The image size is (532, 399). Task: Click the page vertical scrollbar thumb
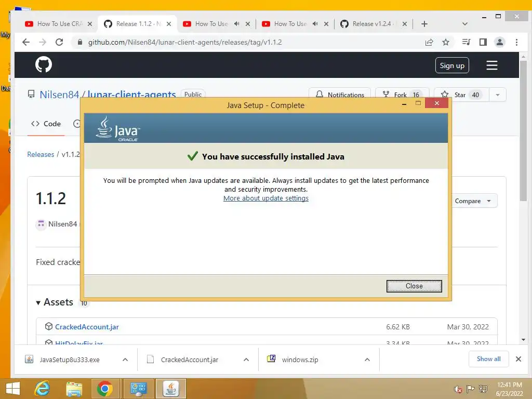[523, 131]
